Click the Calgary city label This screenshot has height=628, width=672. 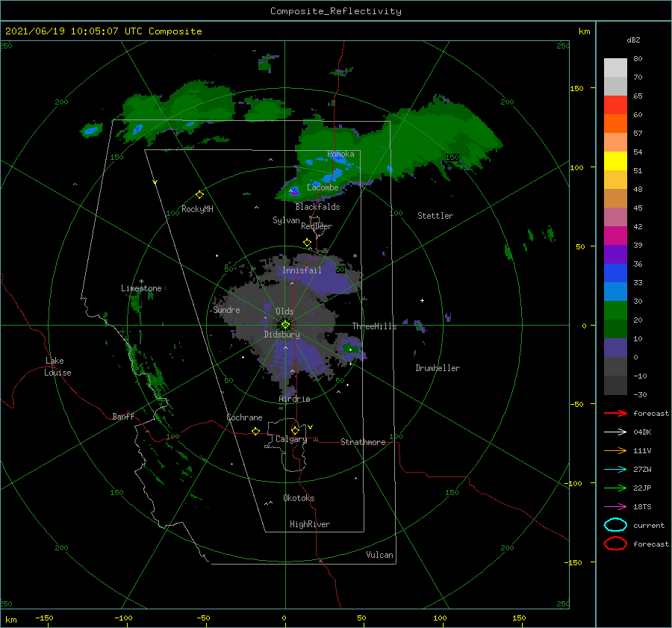tap(291, 439)
